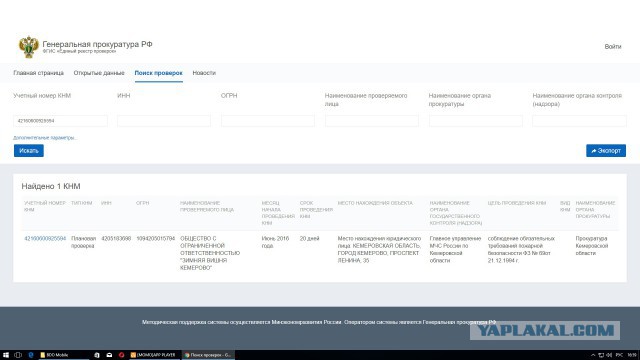Click the ПРОСПЕКТ ЛЕНИНА, 35 address cell
The height and width of the screenshot is (360, 640).
379,249
